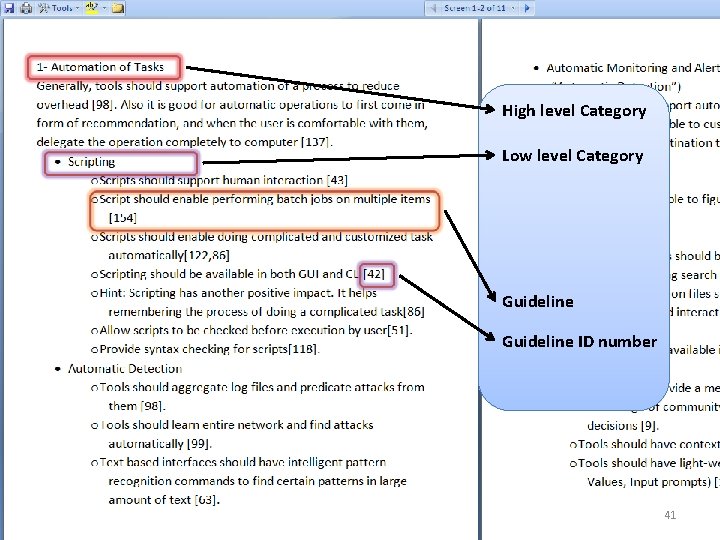Image resolution: width=720 pixels, height=540 pixels.
Task: Click 'Scripts should support human interaction [43]'
Action: point(223,180)
